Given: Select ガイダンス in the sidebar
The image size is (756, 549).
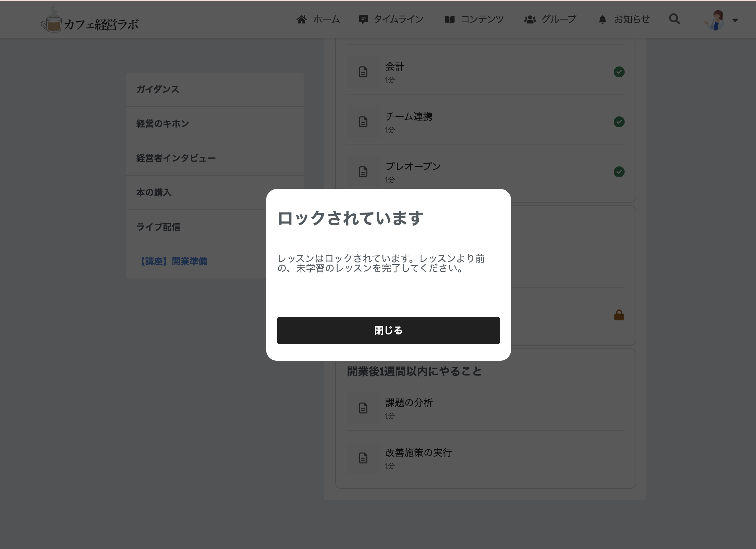Looking at the screenshot, I should (214, 89).
